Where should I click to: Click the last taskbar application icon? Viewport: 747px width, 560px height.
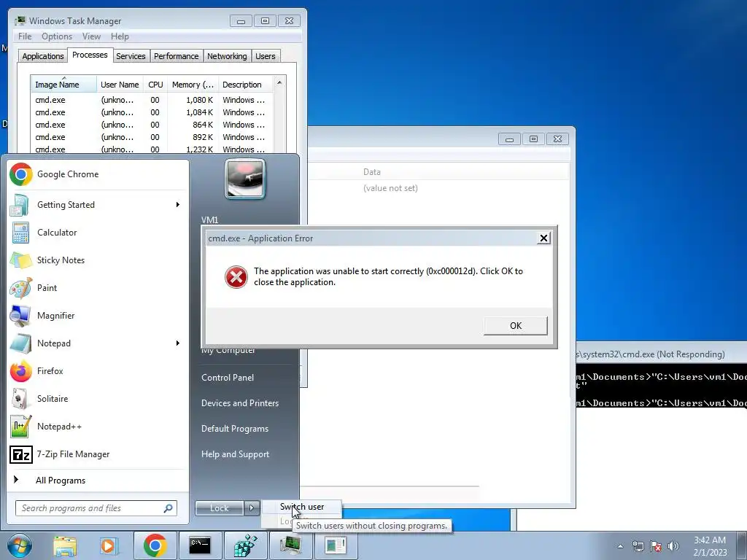point(336,545)
